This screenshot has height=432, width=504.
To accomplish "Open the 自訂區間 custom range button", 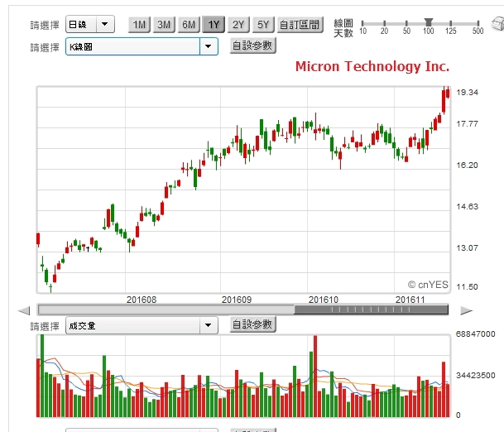I will coord(300,25).
